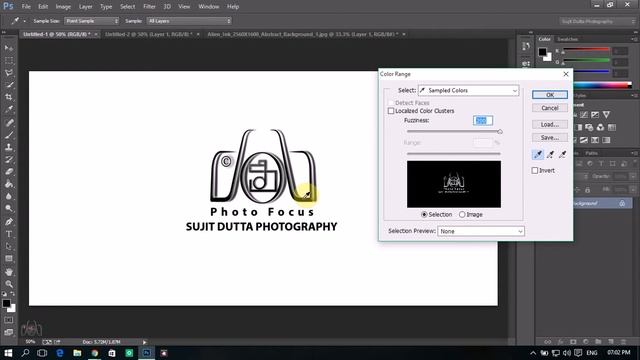
Task: Open Windows Start menu
Action: click(x=8, y=353)
